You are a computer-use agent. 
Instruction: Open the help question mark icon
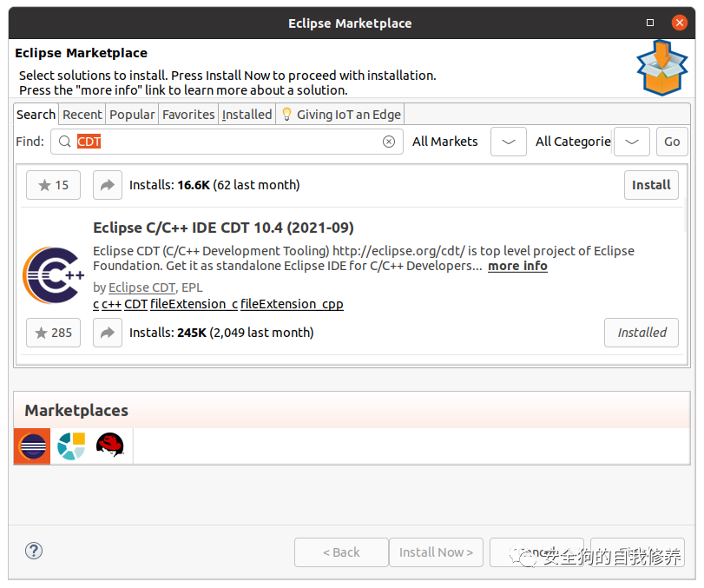pyautogui.click(x=34, y=551)
